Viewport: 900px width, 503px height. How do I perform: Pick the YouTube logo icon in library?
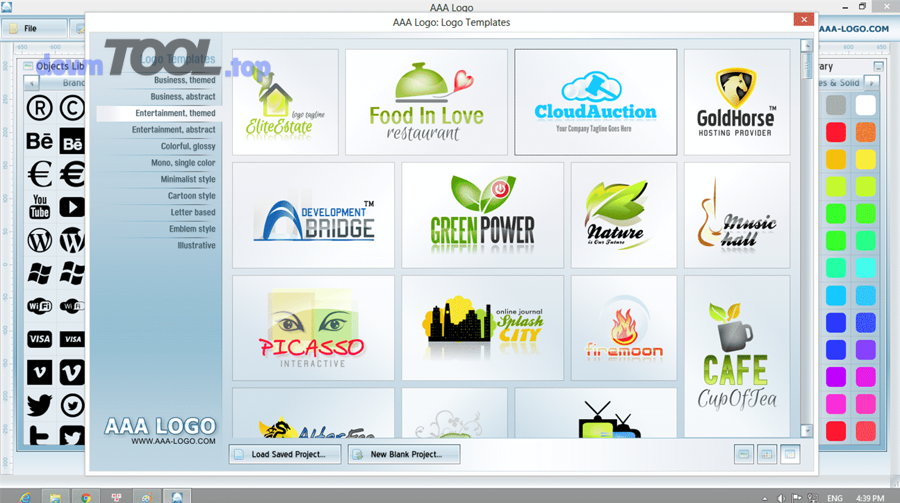(x=39, y=207)
